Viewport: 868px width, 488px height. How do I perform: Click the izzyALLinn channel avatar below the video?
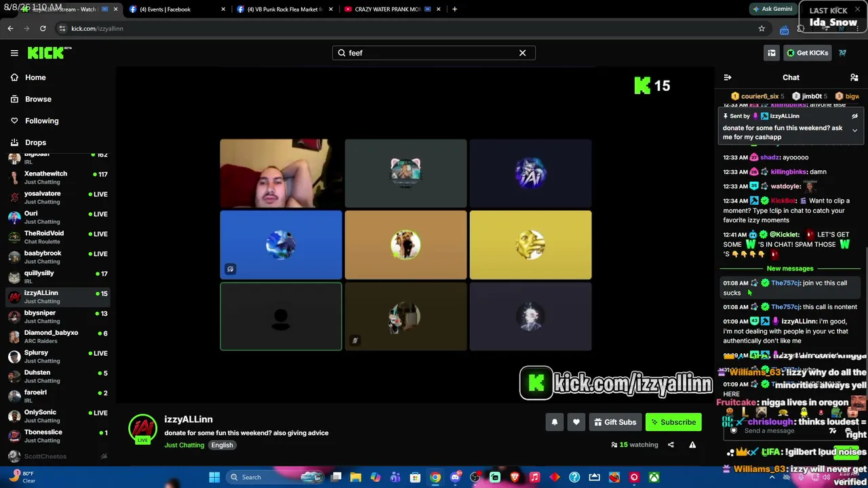142,428
